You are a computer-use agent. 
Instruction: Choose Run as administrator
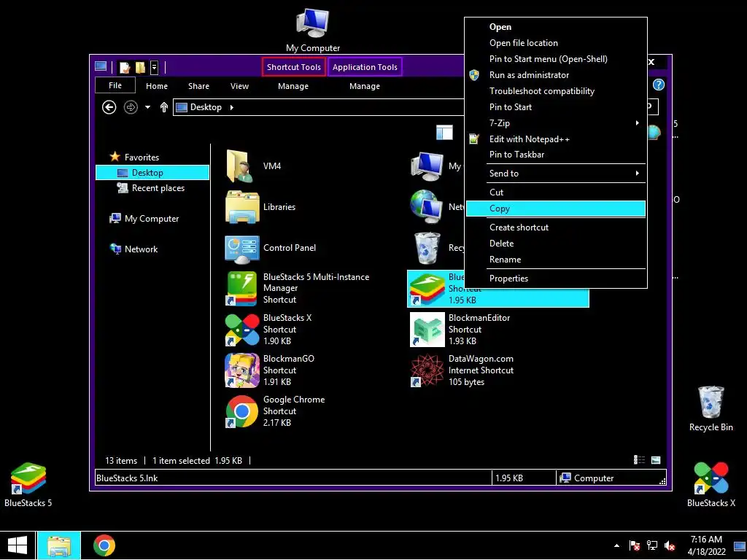(555, 75)
